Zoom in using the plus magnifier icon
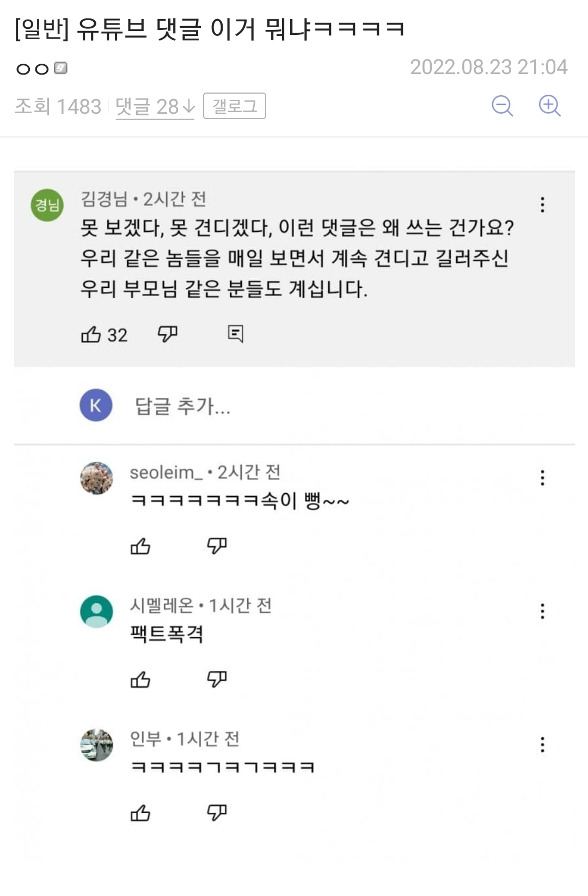The width and height of the screenshot is (588, 896). (x=549, y=106)
